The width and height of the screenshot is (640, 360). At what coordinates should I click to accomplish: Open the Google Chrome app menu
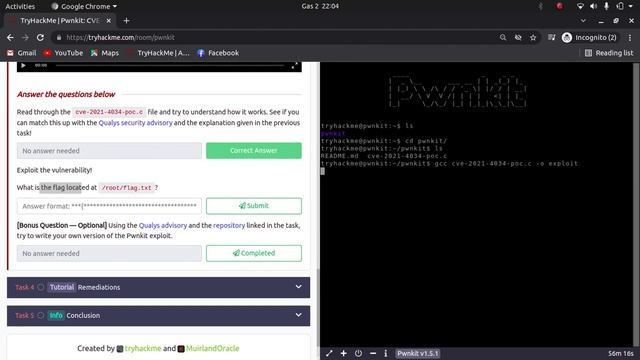pos(84,6)
